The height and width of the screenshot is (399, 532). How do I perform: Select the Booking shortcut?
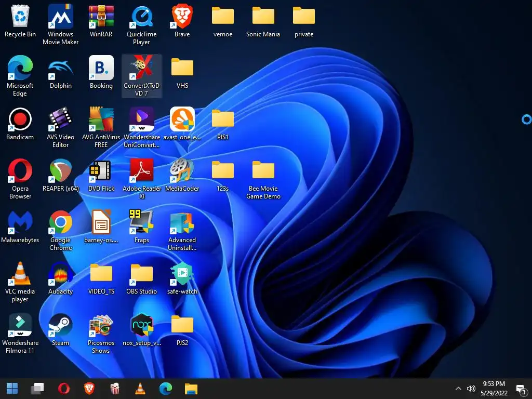pos(101,73)
